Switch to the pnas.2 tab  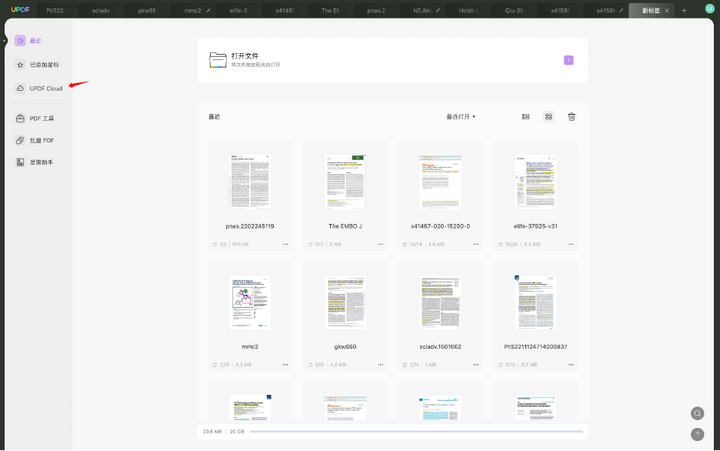pos(376,10)
